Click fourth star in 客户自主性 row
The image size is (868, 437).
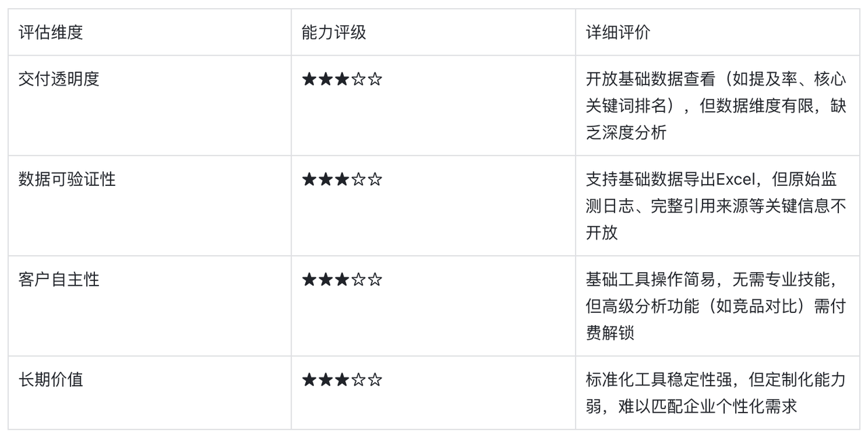[x=359, y=280]
